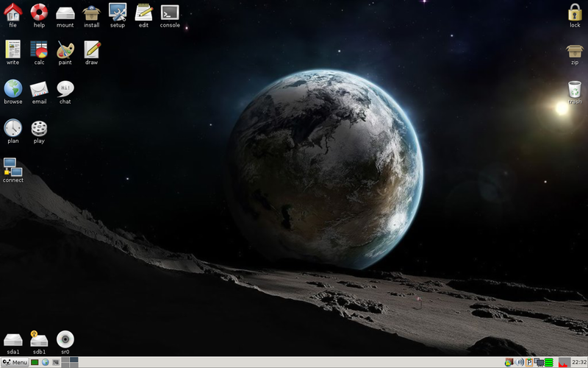Launch the console terminal icon
The height and width of the screenshot is (368, 588).
tap(170, 15)
